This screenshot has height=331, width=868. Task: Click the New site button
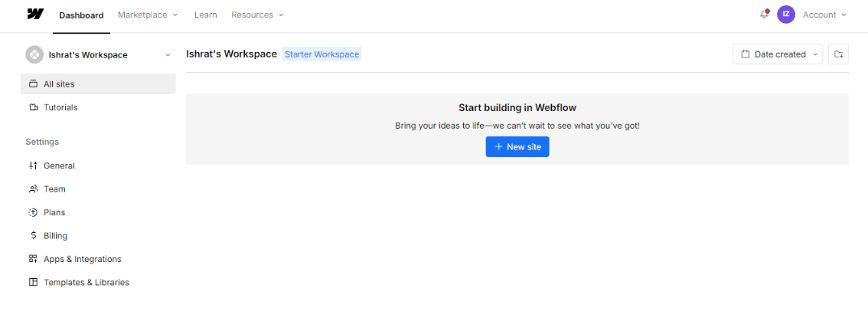click(517, 147)
